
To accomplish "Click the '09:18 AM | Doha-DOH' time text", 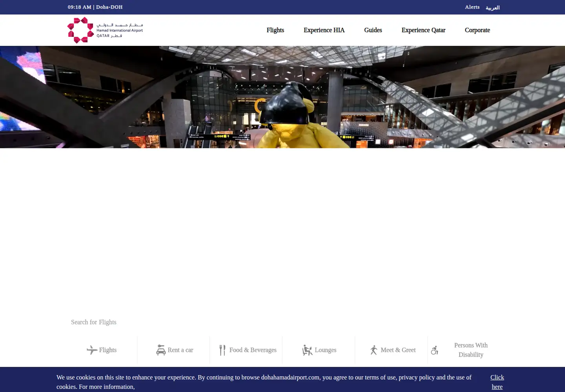I will tap(95, 7).
